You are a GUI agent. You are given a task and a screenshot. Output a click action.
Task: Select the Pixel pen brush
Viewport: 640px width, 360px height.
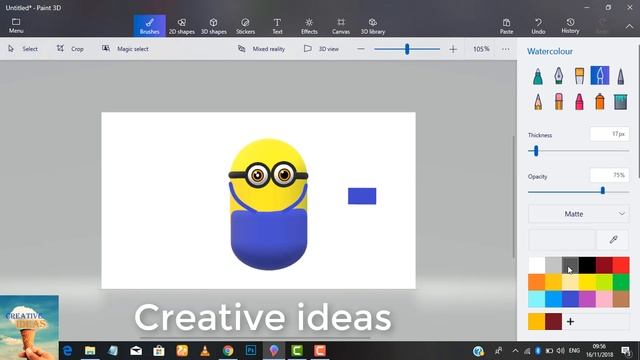620,76
